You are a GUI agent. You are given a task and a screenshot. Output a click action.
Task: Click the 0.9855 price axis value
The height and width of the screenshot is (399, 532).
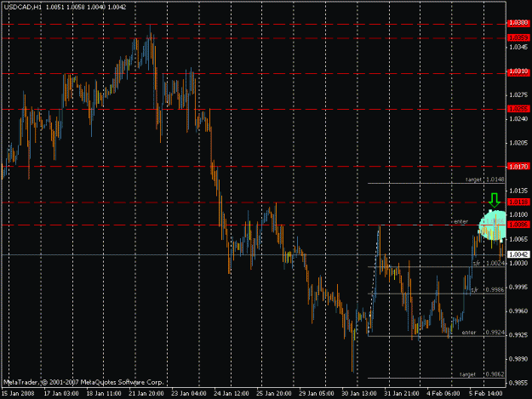pyautogui.click(x=518, y=383)
